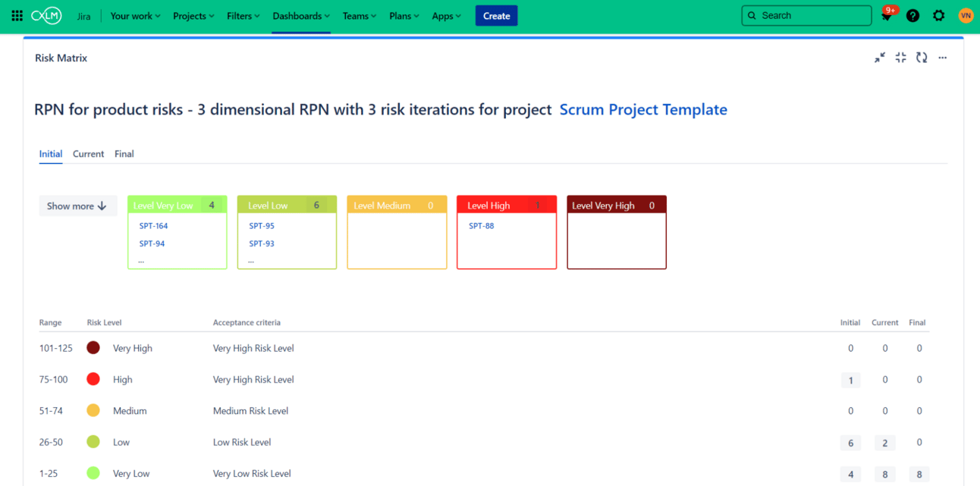This screenshot has width=980, height=486.
Task: Open issue SPT-164
Action: (x=154, y=226)
